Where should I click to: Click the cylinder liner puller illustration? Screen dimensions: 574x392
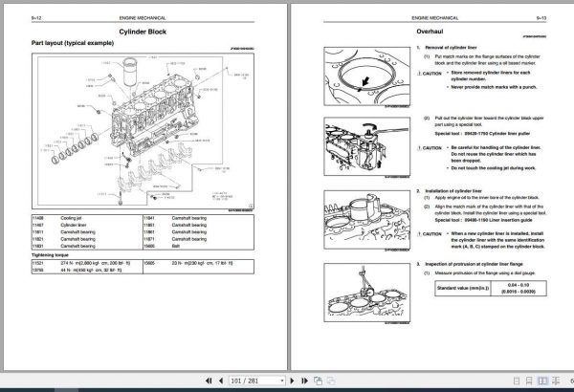[366, 146]
